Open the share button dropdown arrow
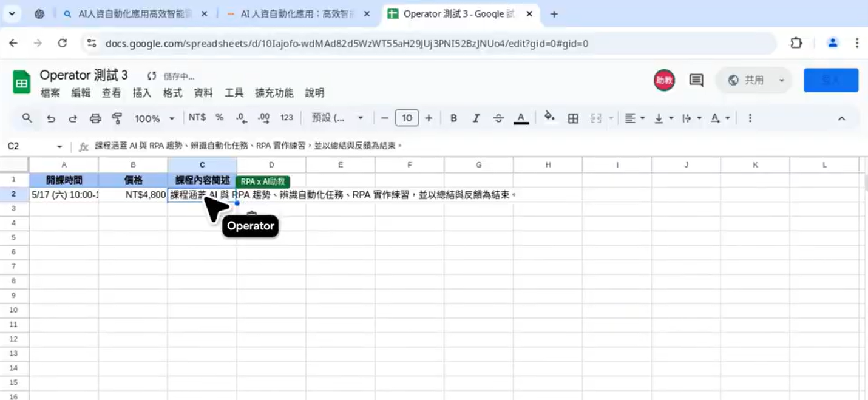Screen dimensions: 868x400 click(782, 80)
